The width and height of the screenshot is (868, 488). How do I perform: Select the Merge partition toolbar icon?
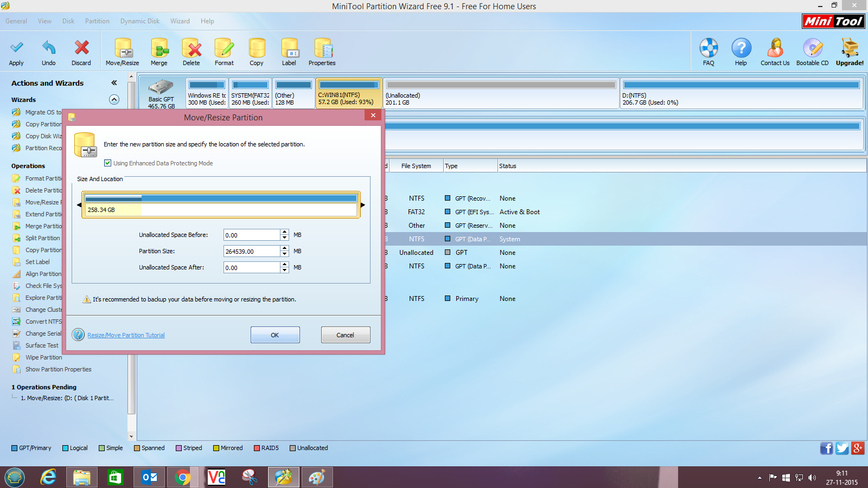[159, 48]
